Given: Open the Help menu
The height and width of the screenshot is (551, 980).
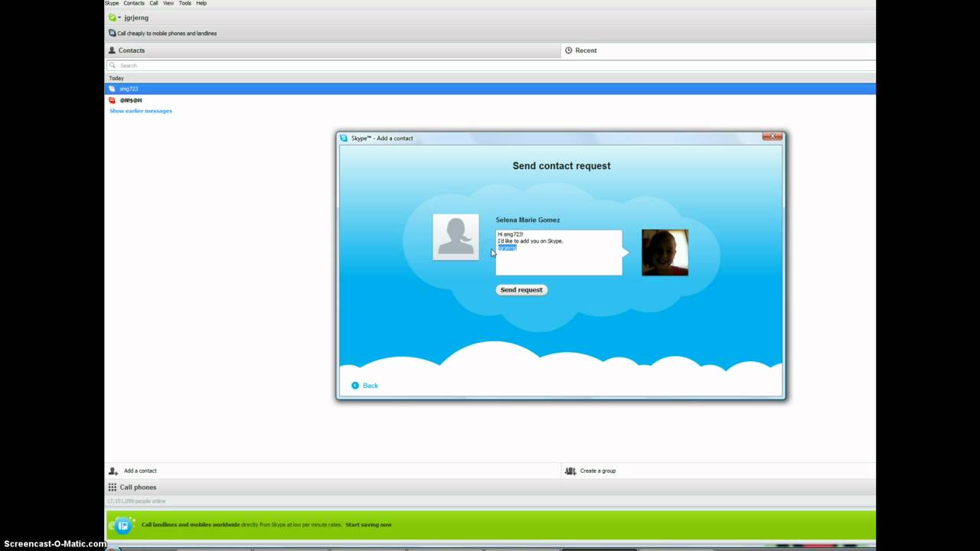Looking at the screenshot, I should click(201, 3).
